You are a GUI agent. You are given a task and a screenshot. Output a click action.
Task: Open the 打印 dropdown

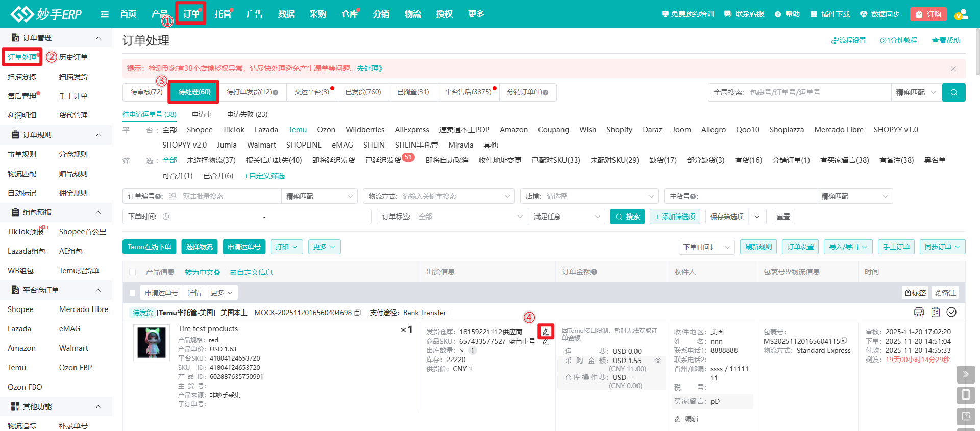(286, 247)
